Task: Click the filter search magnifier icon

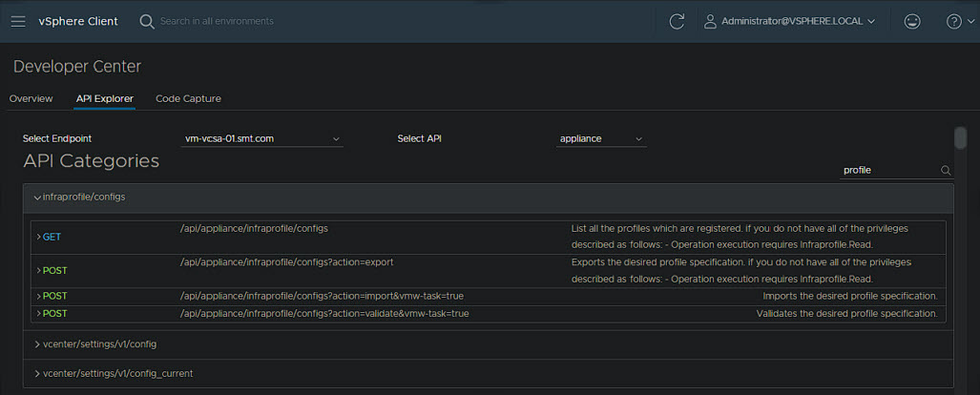Action: click(x=946, y=171)
